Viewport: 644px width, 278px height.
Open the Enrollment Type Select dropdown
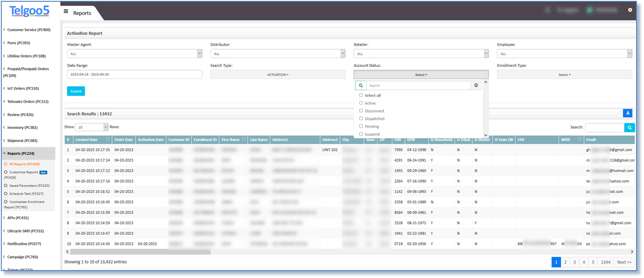tap(565, 75)
